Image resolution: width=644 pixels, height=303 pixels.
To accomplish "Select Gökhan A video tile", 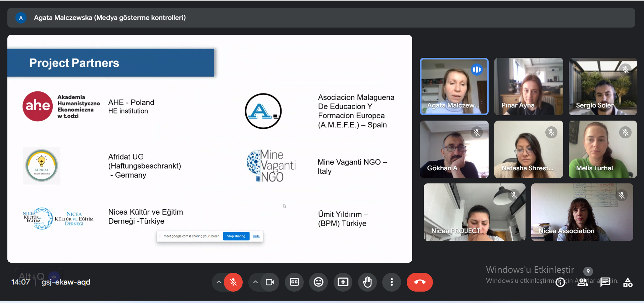I will tap(454, 149).
